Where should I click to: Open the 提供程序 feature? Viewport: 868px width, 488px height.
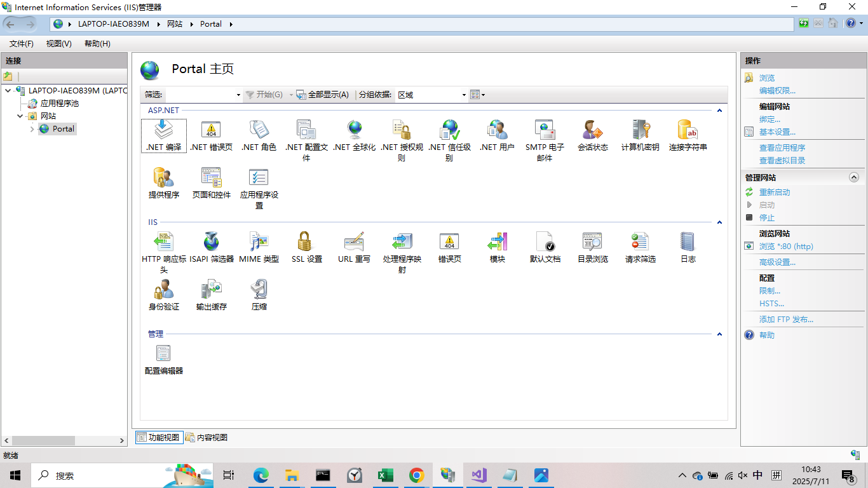[x=164, y=183]
